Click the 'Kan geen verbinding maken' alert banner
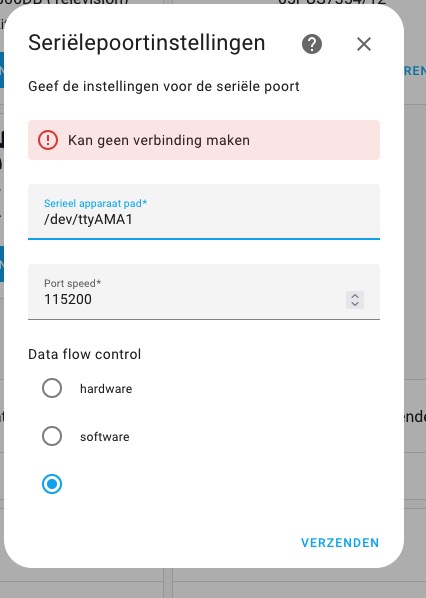Screen dimensions: 426x598 [204, 140]
